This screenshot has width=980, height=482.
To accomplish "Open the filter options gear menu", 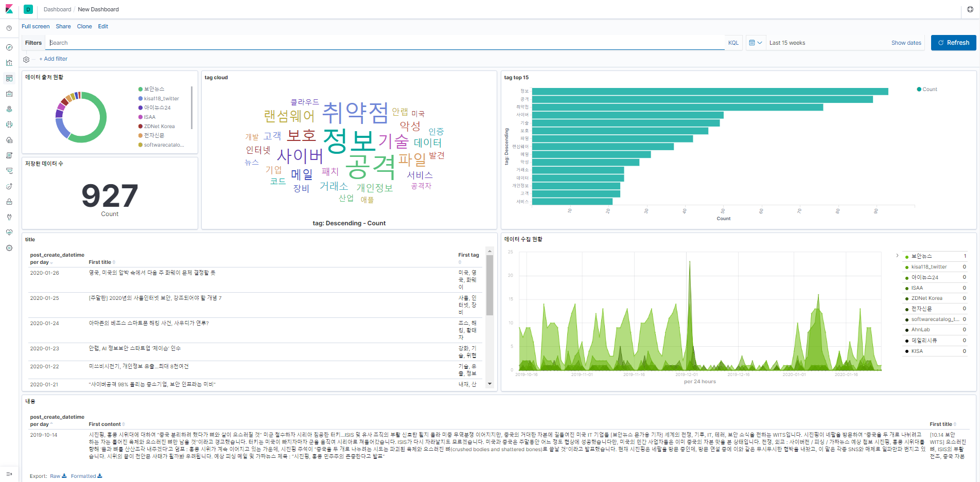I will [x=26, y=59].
